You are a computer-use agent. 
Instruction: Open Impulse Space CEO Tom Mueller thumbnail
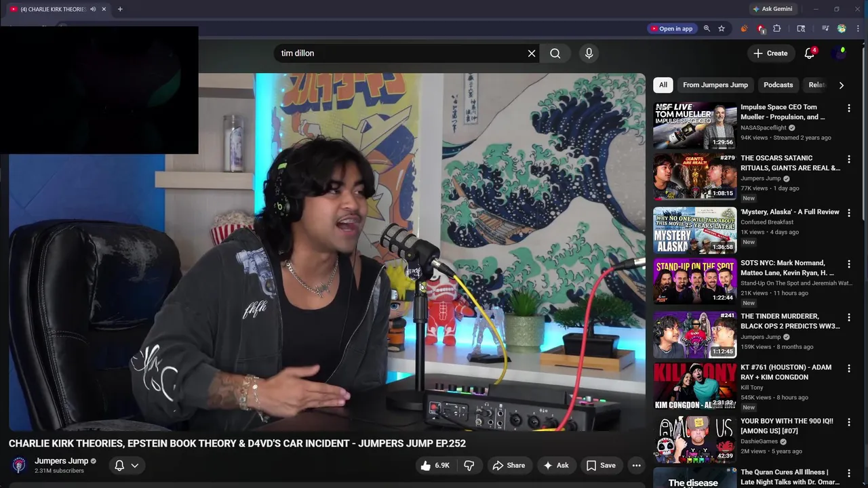[x=694, y=125]
